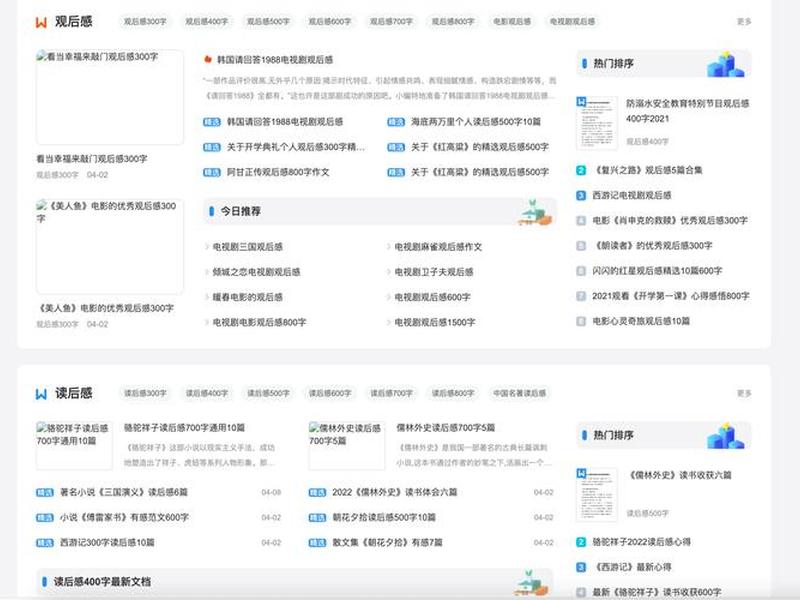800x600 pixels.
Task: Open 西游记电视剧观后感 ranking item
Action: pyautogui.click(x=632, y=195)
